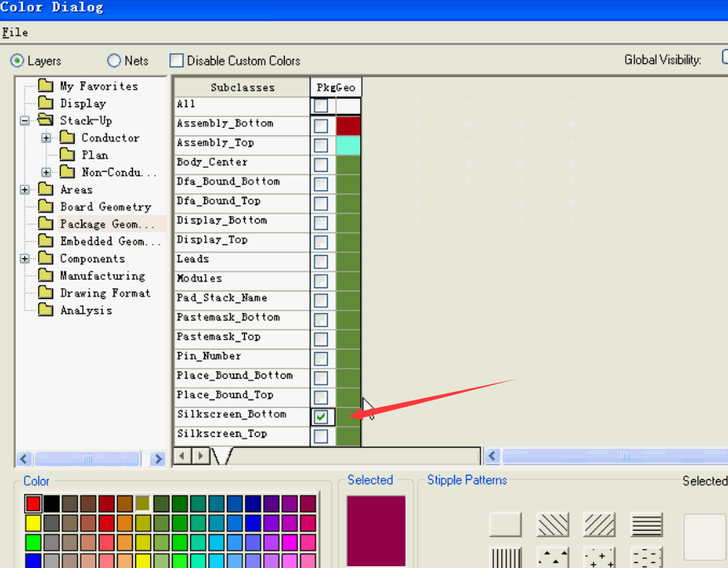728x568 pixels.
Task: Select the Package Geom... folder
Action: (96, 224)
